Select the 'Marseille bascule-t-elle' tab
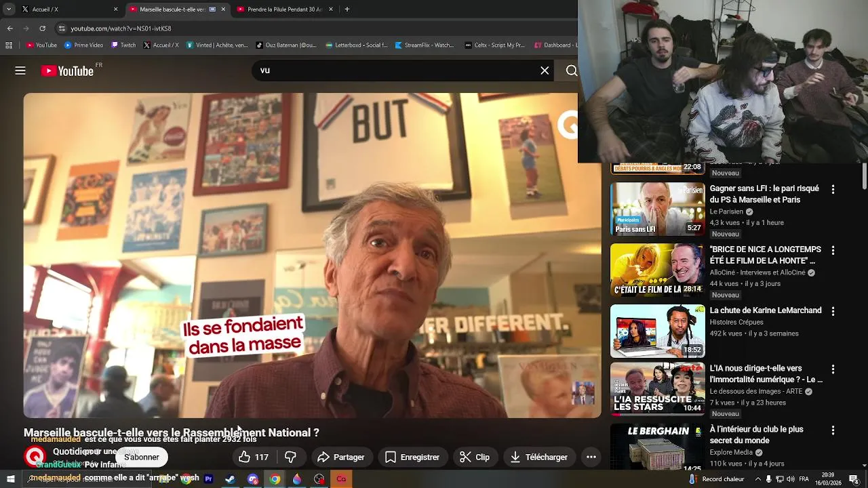This screenshot has width=868, height=488. coord(178,9)
